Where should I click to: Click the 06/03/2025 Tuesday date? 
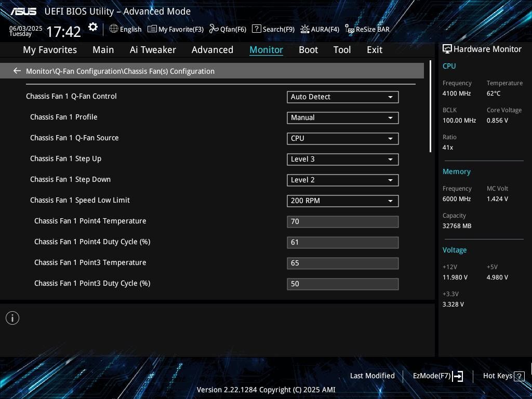point(26,31)
